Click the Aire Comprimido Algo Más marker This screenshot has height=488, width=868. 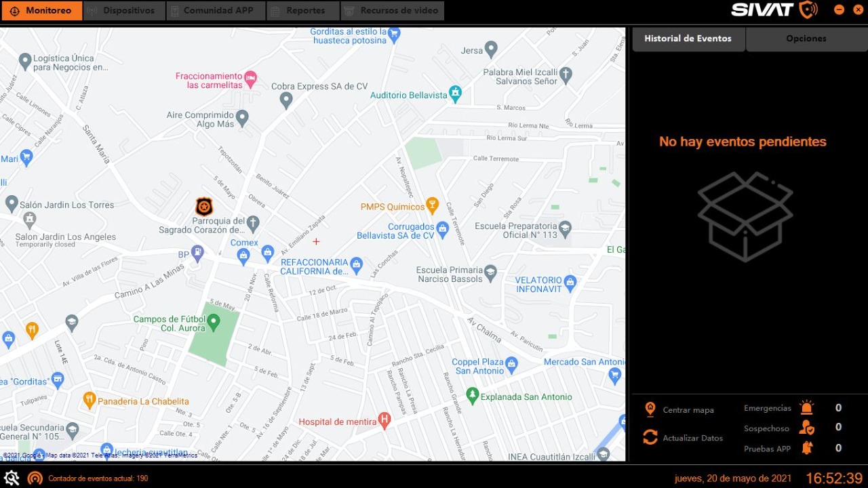tap(242, 118)
